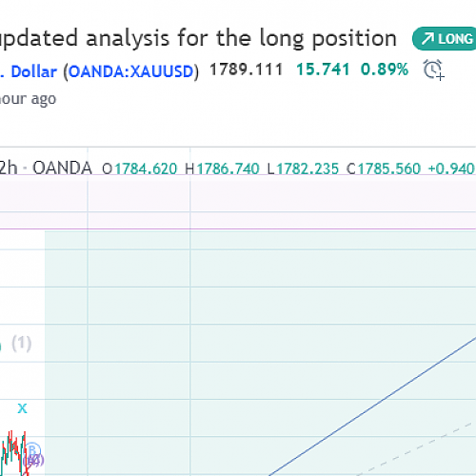
Task: Select the purple (4) wave marker
Action: tap(34, 461)
